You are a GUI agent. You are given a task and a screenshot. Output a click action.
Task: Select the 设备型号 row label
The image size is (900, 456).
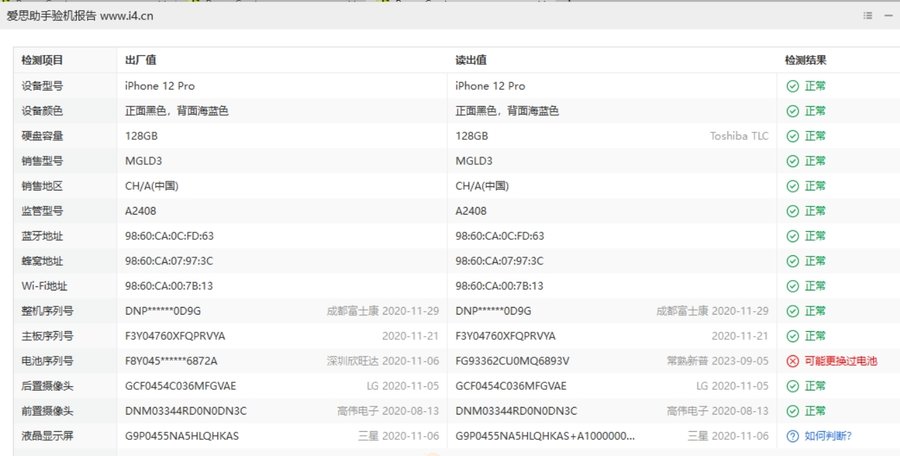42,86
